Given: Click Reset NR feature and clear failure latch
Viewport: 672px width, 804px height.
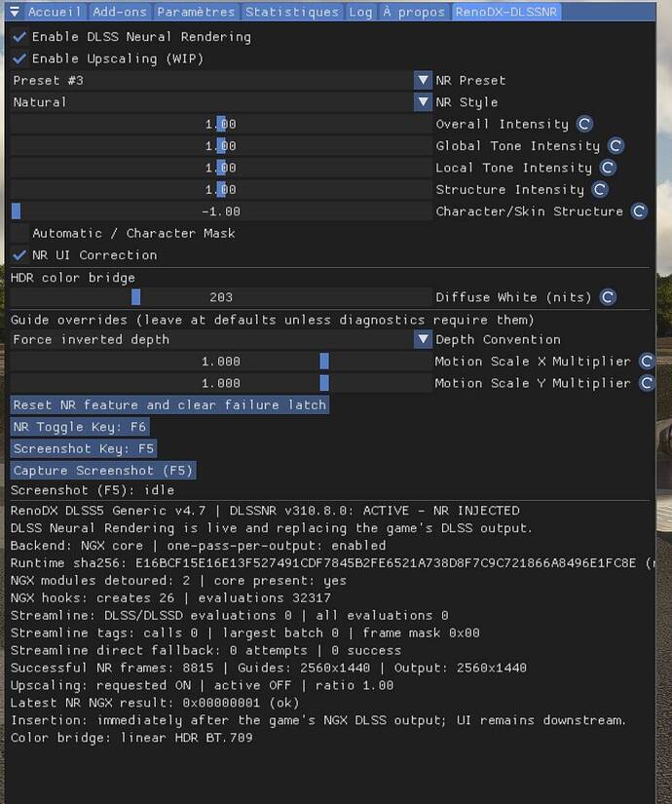Looking at the screenshot, I should click(169, 404).
